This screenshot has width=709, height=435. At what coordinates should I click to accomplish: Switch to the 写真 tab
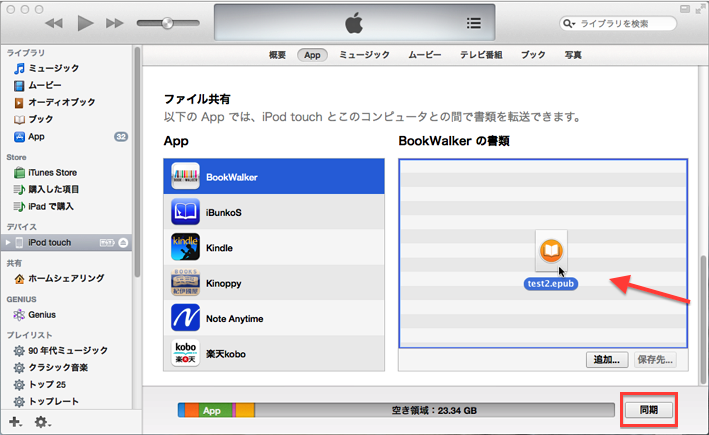[x=573, y=55]
